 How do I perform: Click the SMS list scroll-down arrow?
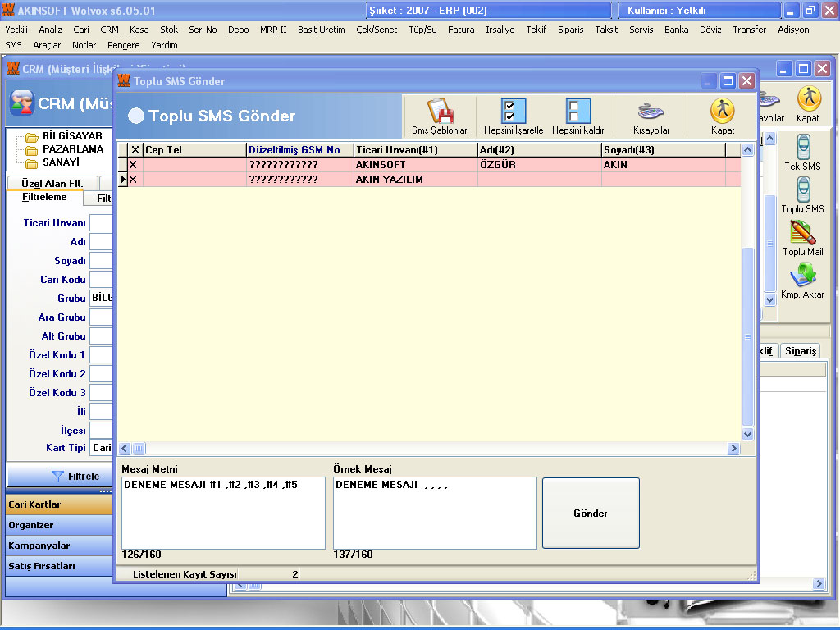(x=748, y=434)
